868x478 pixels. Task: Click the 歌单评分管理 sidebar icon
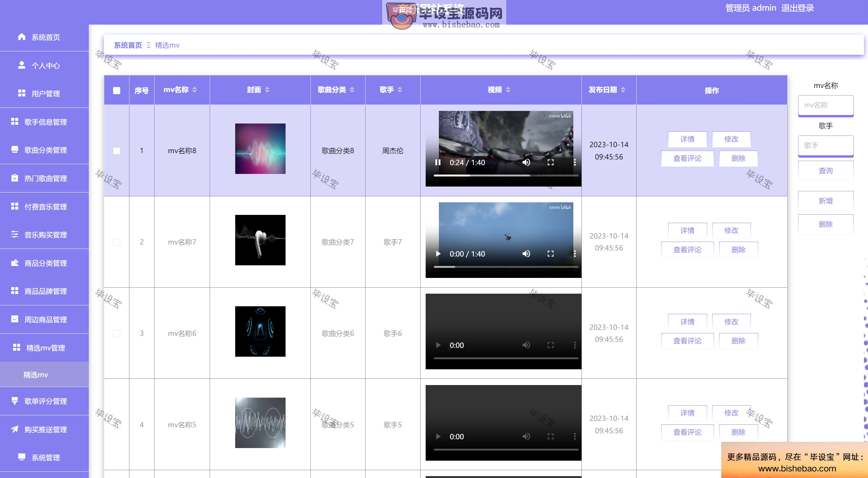click(14, 400)
